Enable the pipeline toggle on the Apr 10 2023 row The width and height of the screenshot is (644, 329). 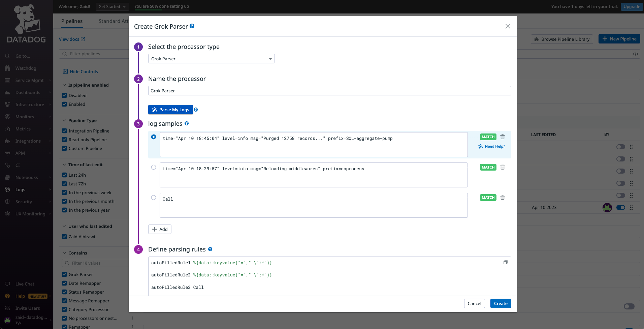(620, 208)
